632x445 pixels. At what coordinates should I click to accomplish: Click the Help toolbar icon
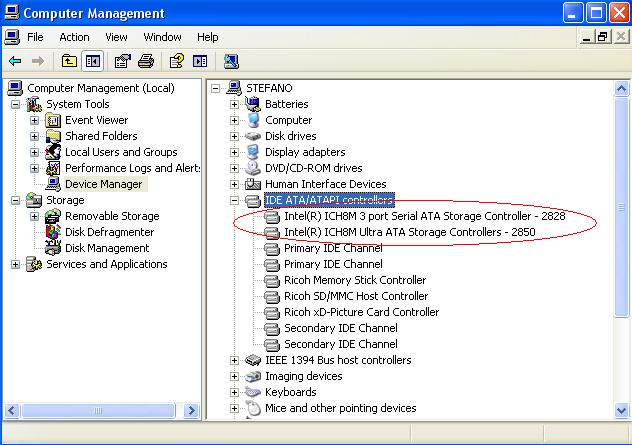click(177, 61)
